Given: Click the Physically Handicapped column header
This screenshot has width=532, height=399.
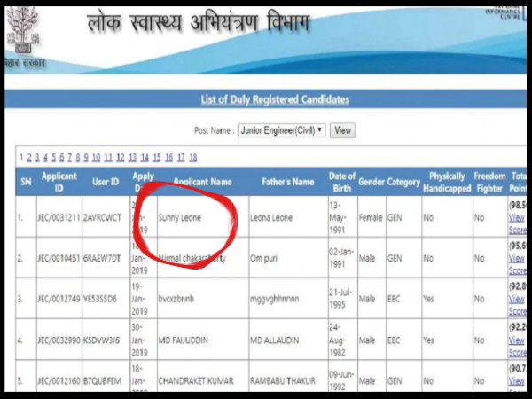Looking at the screenshot, I should pos(447,182).
